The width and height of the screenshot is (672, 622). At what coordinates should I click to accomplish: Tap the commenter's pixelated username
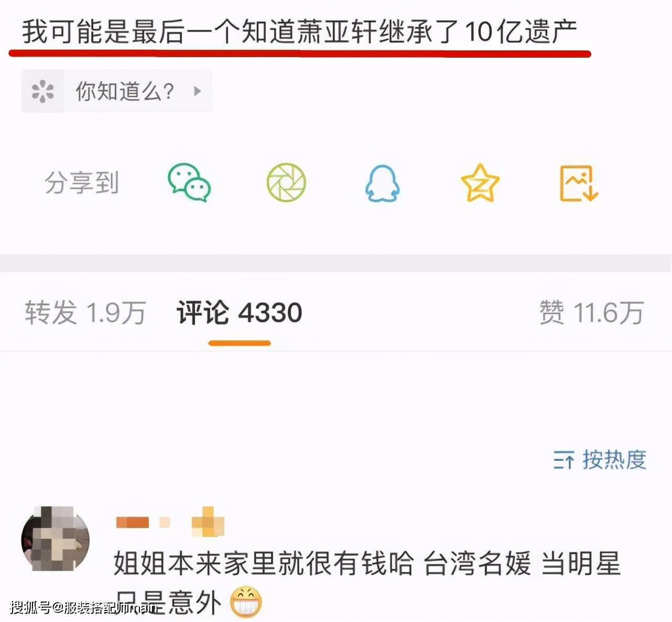pyautogui.click(x=143, y=522)
